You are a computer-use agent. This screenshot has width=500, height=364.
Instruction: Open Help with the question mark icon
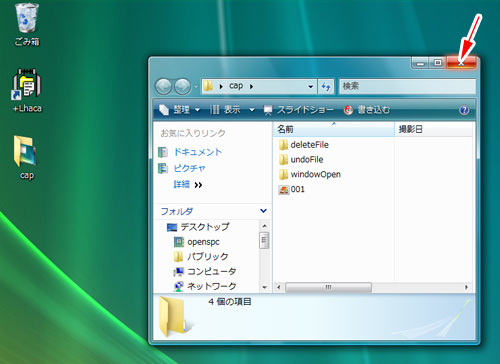pos(464,110)
